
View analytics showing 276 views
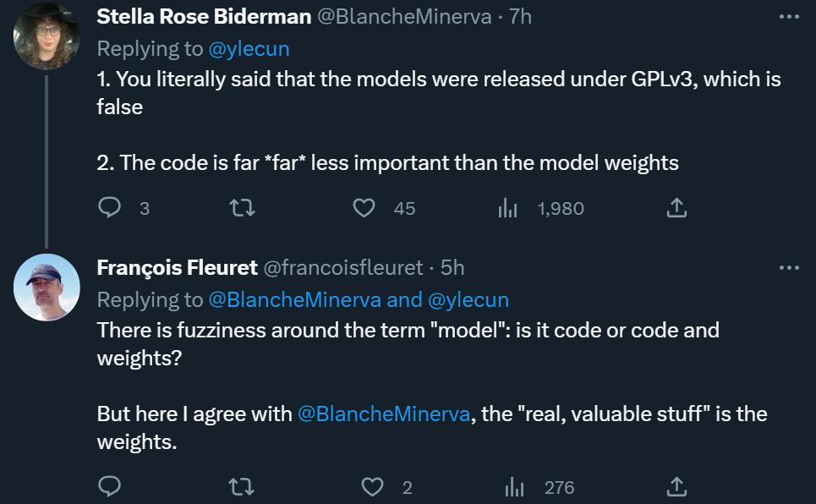click(x=515, y=487)
